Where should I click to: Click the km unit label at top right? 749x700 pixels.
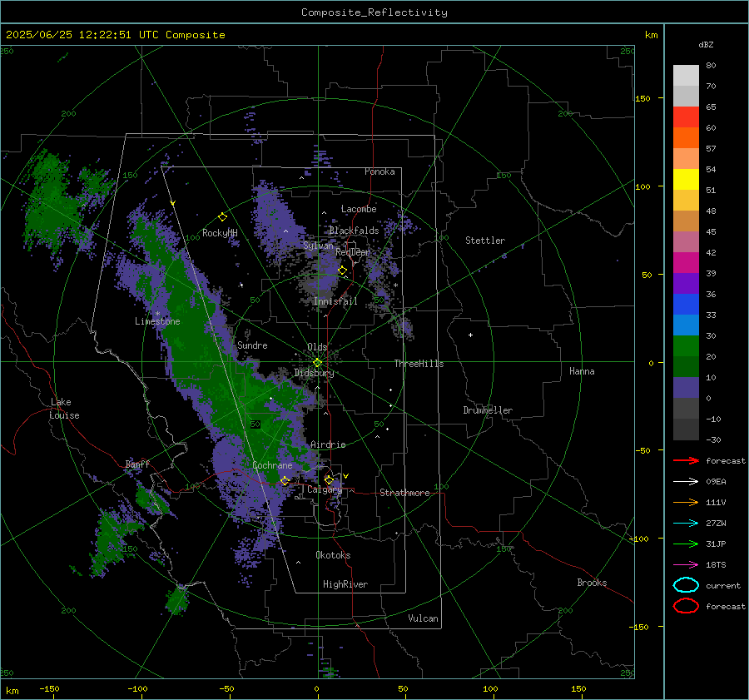[651, 35]
